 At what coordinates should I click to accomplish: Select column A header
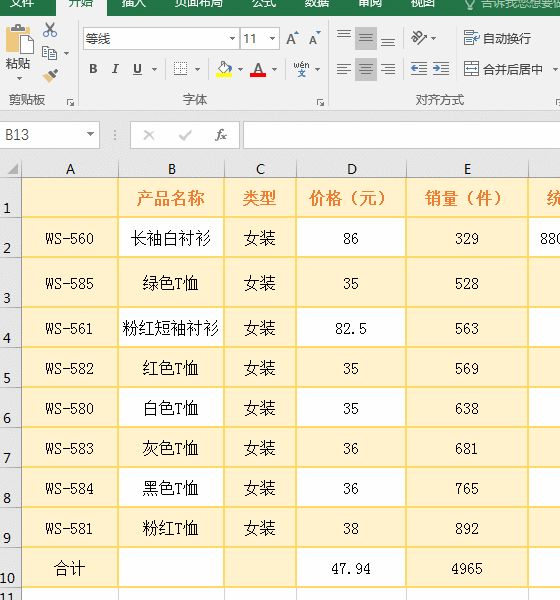[70, 169]
